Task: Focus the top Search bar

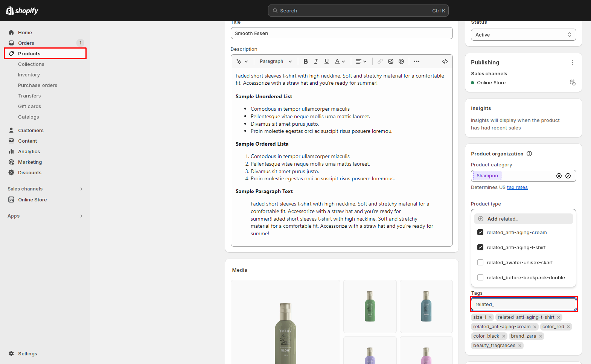Action: click(358, 11)
